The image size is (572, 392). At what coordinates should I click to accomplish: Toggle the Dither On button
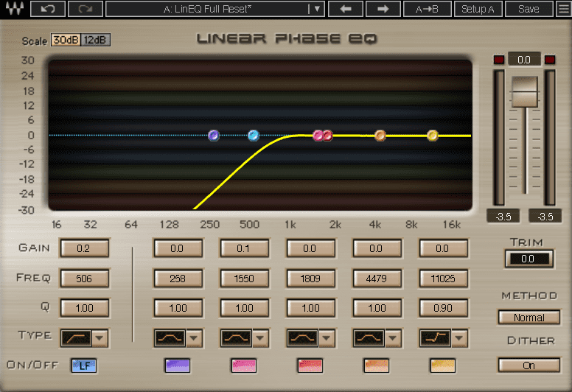(529, 365)
